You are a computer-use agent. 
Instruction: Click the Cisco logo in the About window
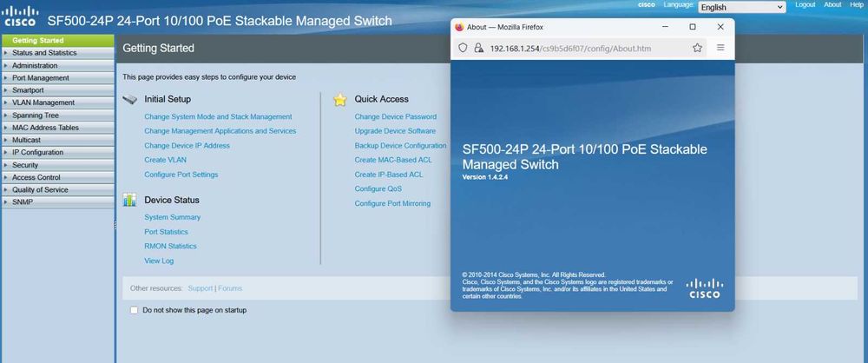point(705,288)
